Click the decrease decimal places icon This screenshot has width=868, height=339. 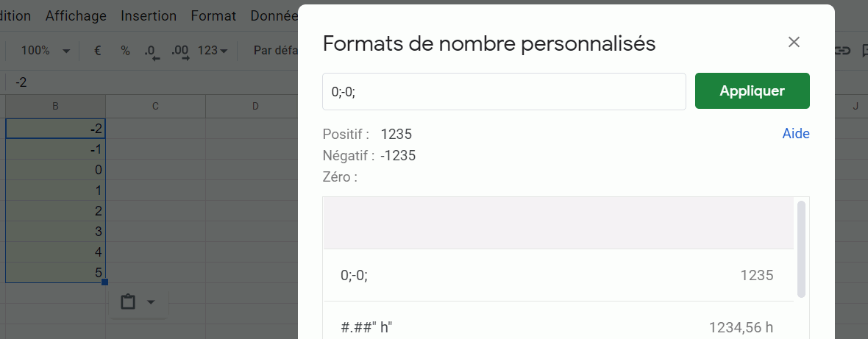point(151,51)
